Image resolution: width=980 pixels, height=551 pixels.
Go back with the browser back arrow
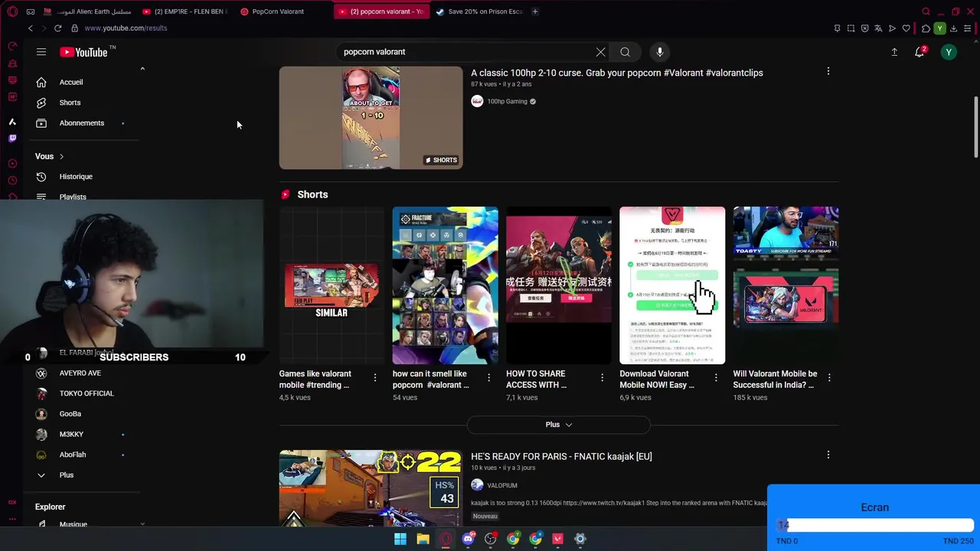click(x=31, y=28)
